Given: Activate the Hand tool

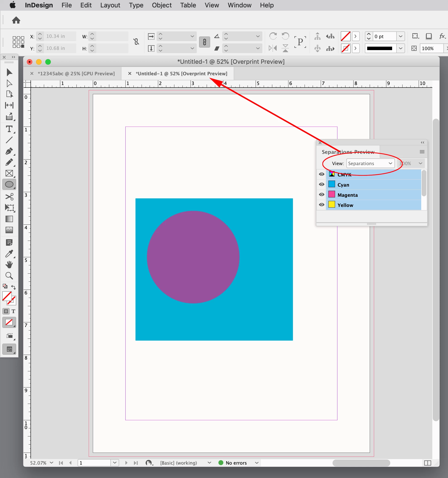Looking at the screenshot, I should point(9,264).
